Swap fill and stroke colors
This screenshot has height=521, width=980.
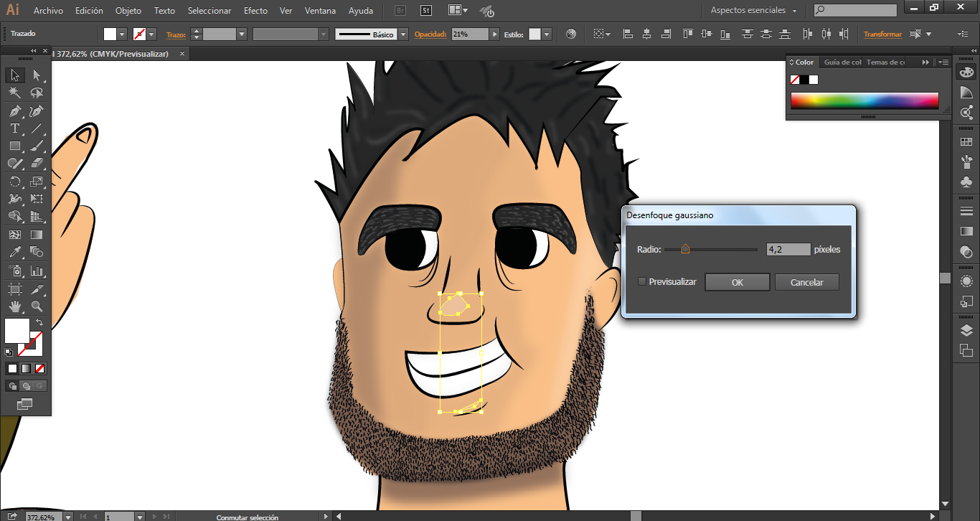tap(39, 323)
